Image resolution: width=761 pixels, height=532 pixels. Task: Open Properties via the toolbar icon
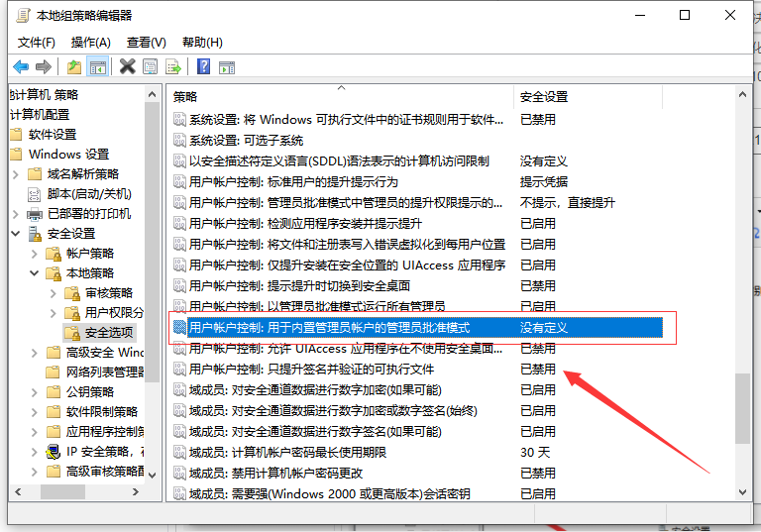150,66
